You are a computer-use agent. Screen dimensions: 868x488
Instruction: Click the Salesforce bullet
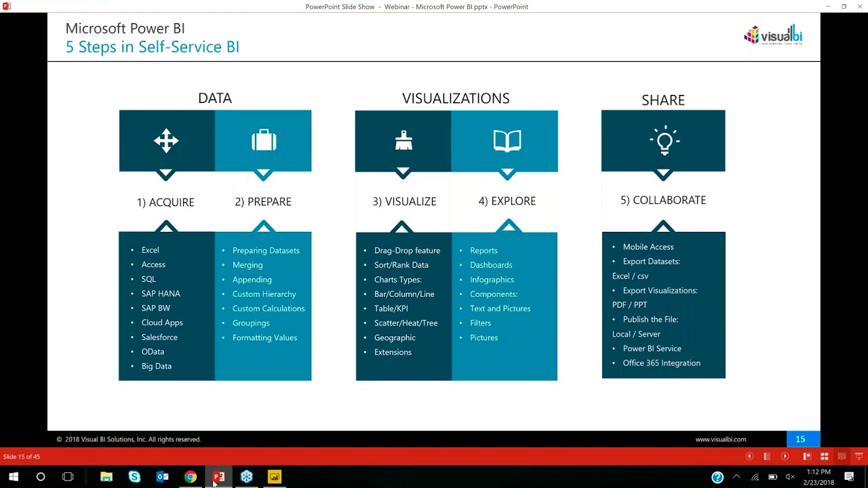[x=159, y=337]
